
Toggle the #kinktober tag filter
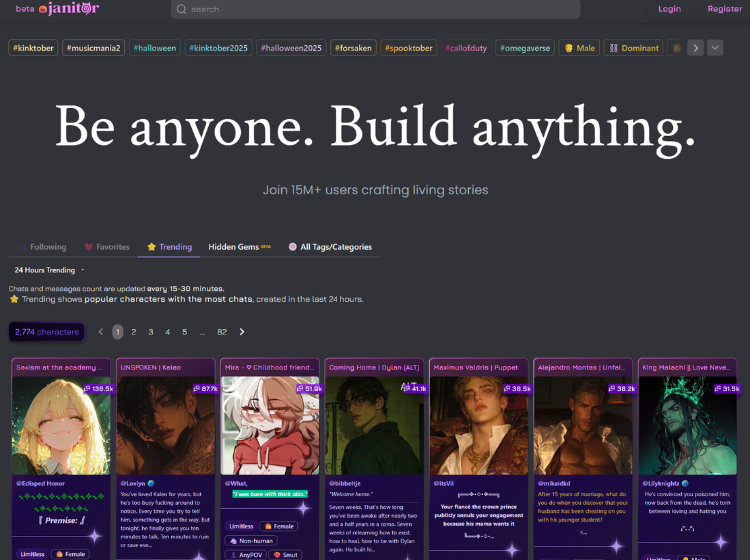click(33, 47)
